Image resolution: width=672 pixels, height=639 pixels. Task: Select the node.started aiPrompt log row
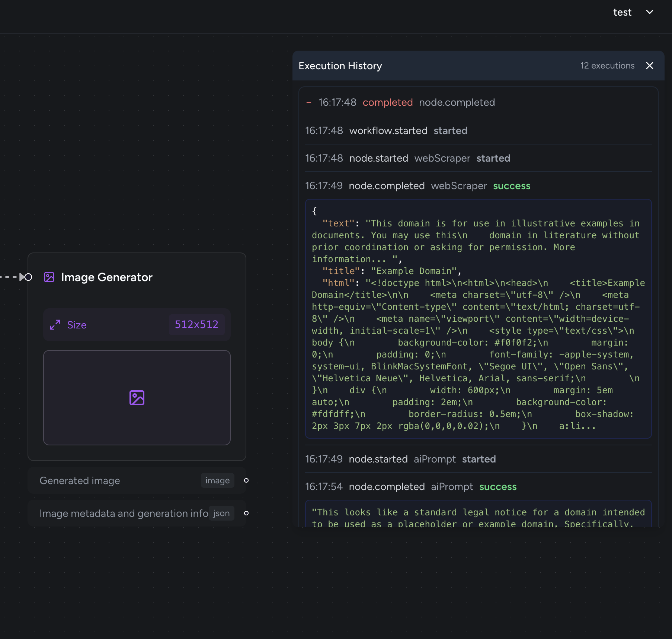[x=479, y=459]
